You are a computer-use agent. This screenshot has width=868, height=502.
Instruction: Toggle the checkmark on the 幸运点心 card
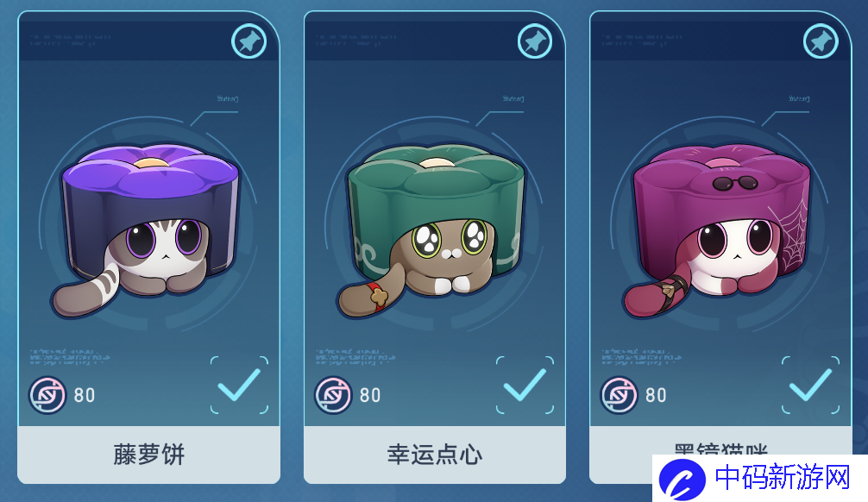tap(525, 386)
